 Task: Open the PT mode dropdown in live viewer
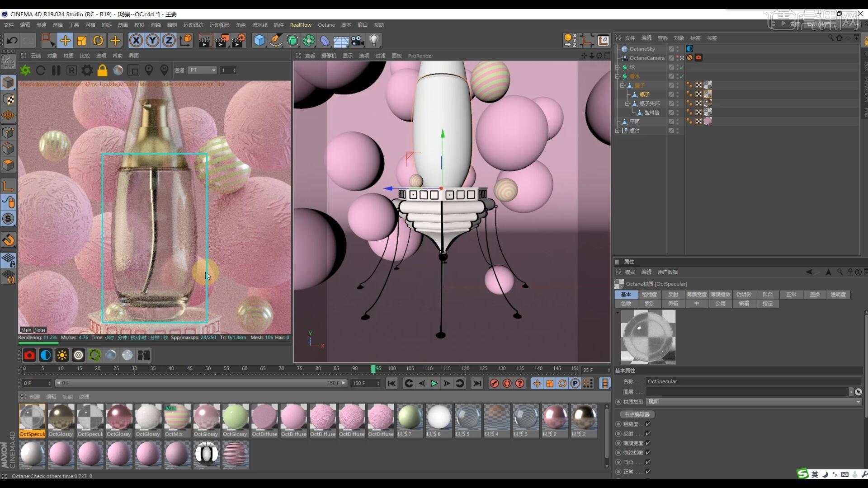[202, 70]
